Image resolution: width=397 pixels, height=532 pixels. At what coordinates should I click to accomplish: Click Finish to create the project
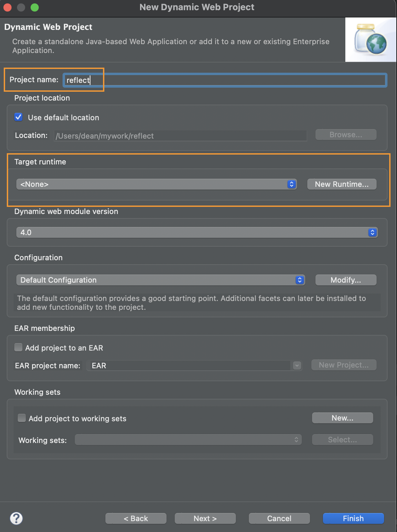point(353,518)
